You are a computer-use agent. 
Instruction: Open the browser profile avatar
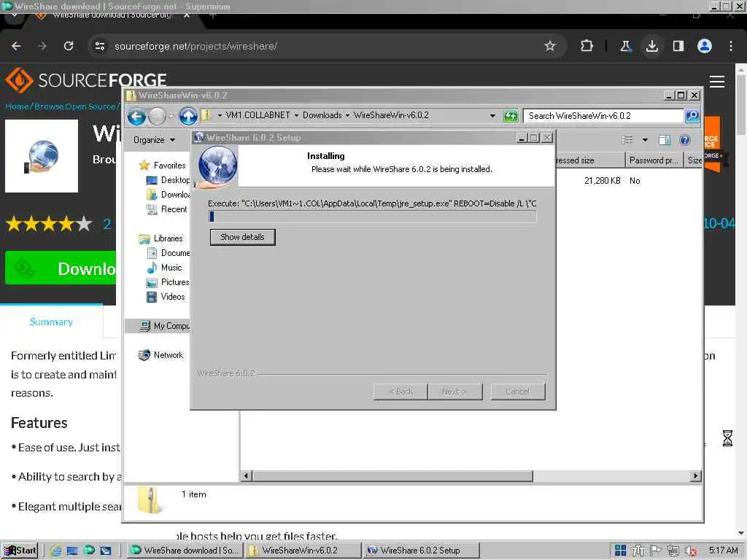pos(705,46)
